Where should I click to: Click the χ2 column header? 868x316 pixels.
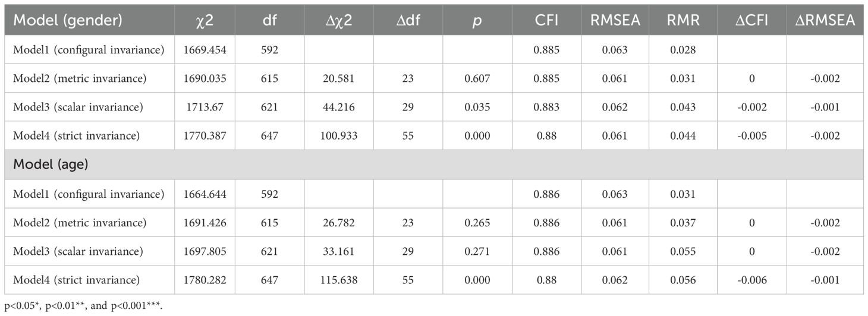pos(205,20)
